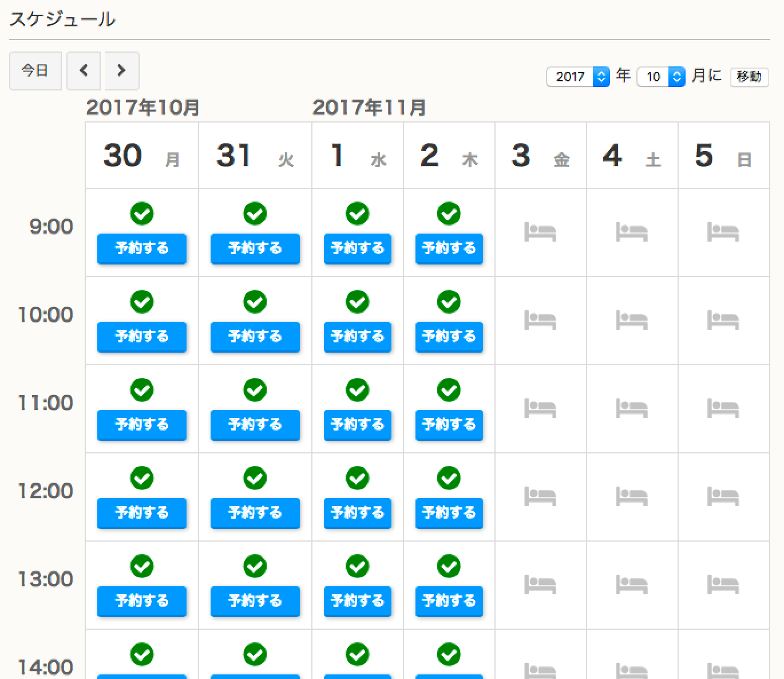Click closed bed icon at 10:00 Sunday 5

tap(723, 321)
